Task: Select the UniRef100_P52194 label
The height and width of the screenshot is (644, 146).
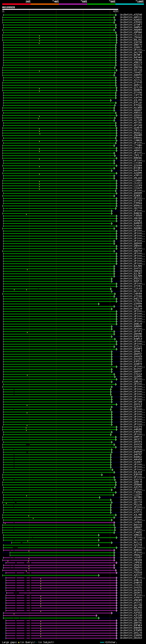Action: 131,505
